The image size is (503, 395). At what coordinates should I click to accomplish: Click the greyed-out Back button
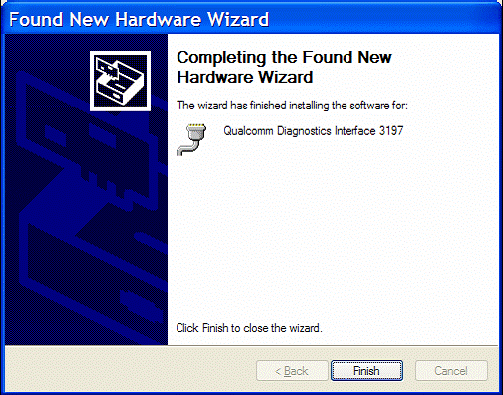292,370
